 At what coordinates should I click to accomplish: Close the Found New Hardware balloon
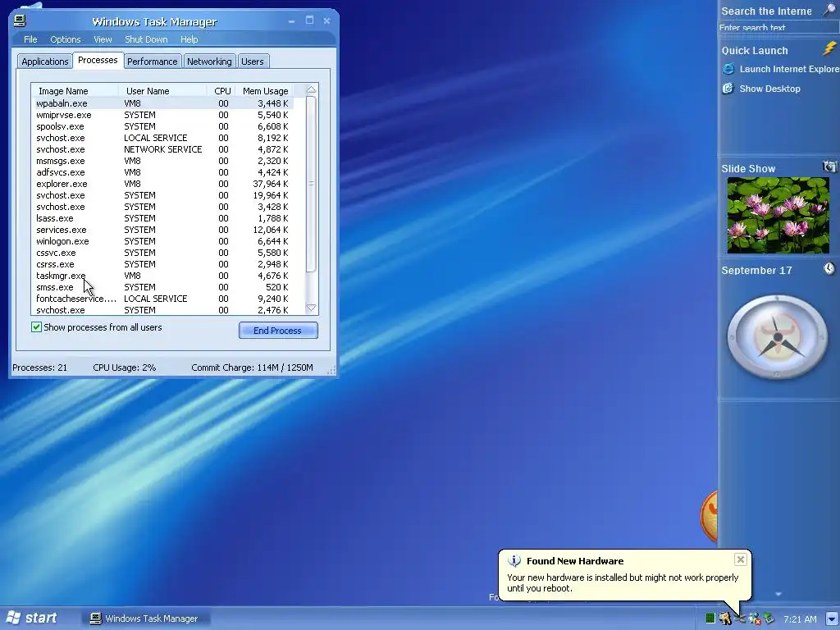tap(741, 559)
